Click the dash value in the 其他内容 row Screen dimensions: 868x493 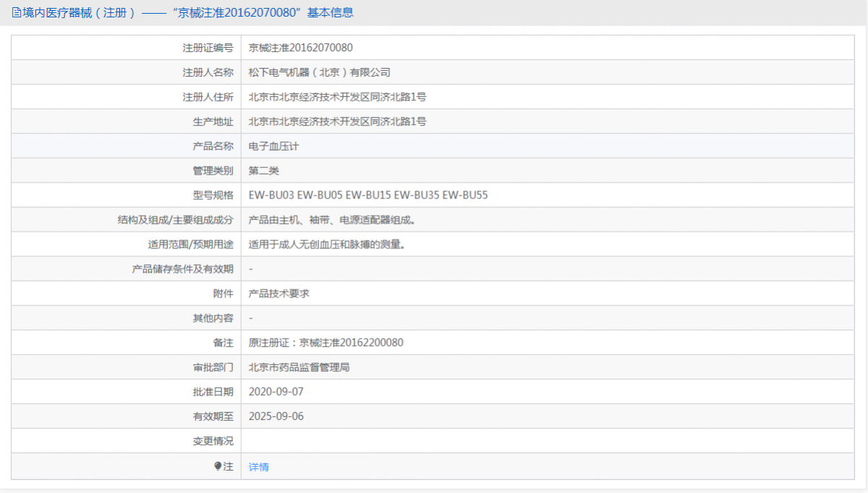251,319
